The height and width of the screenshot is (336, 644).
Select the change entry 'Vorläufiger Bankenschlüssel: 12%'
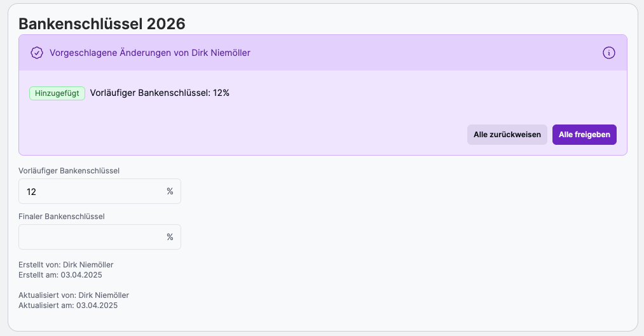[x=160, y=93]
